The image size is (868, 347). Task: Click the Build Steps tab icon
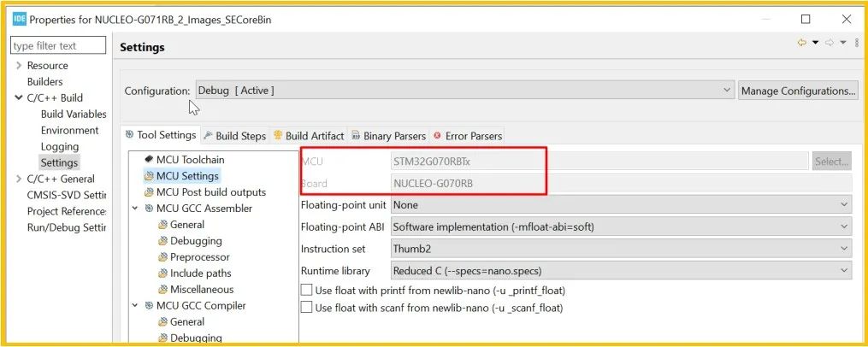[208, 136]
